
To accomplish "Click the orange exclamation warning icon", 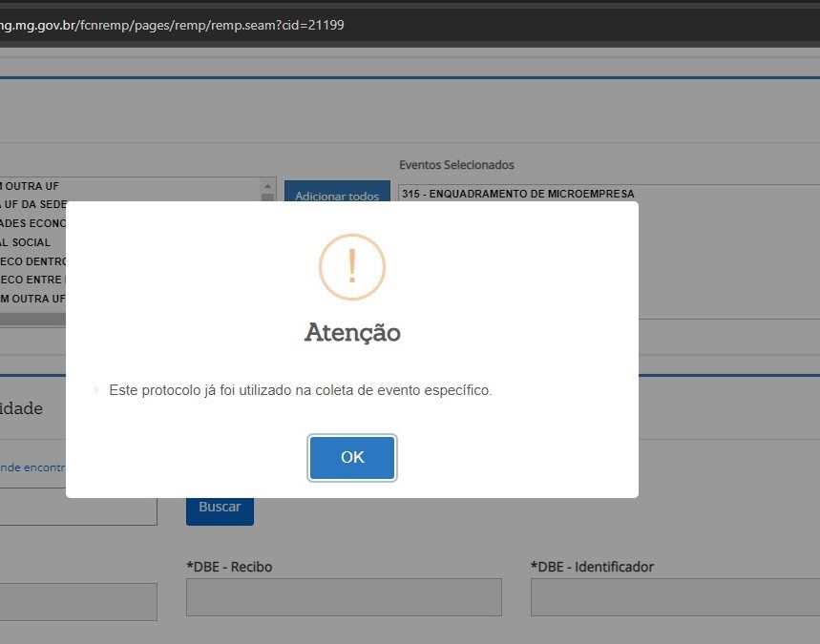I will [352, 266].
